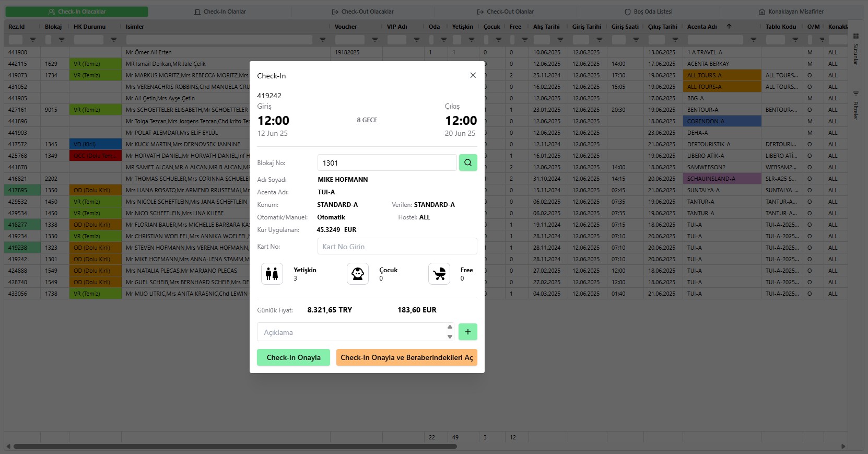Click the right scroll arrow at bottom
The width and height of the screenshot is (868, 454).
click(x=843, y=446)
